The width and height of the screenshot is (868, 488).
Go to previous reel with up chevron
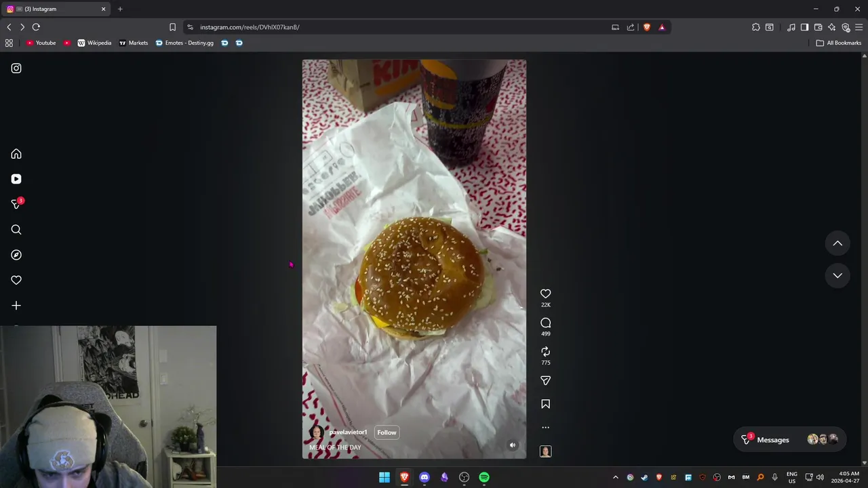(837, 243)
